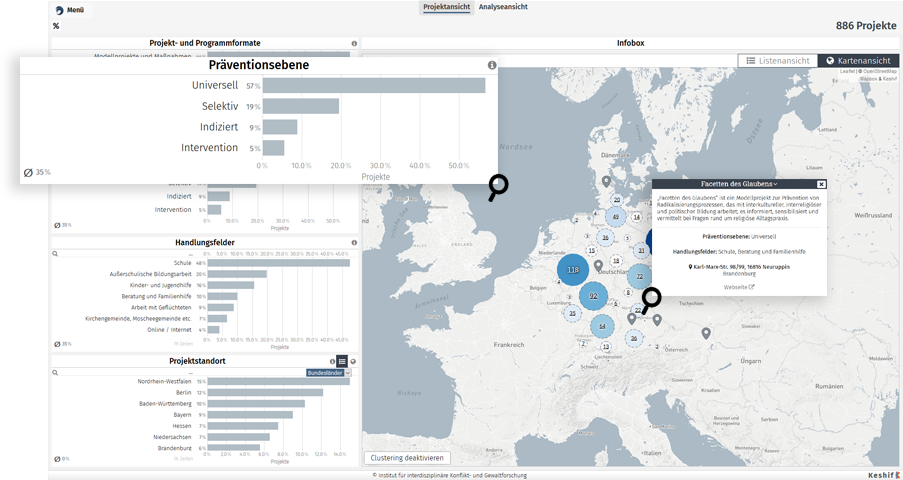The image size is (903, 480).
Task: Select map pin left of Deutschland label
Action: [x=598, y=266]
